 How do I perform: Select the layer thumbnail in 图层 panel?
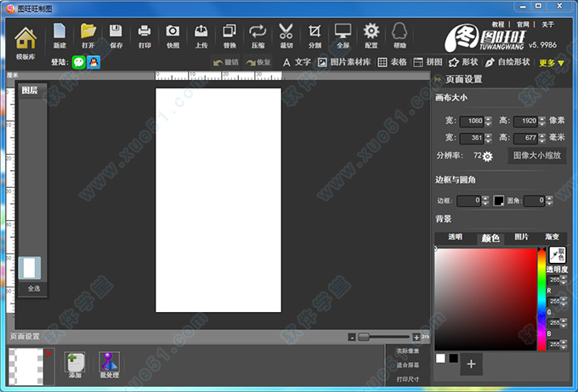30,268
